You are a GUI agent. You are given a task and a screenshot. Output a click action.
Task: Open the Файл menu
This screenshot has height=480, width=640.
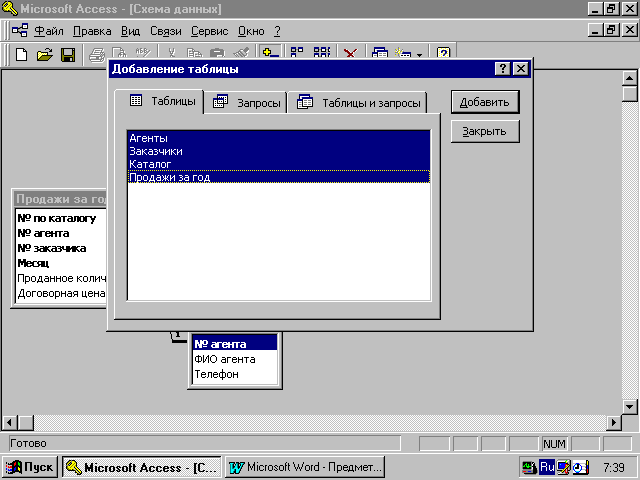click(x=49, y=31)
